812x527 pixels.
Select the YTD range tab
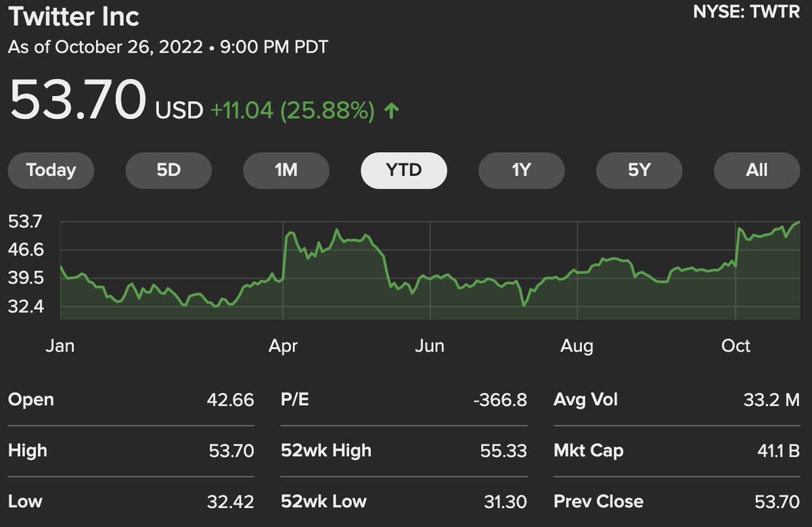tap(404, 170)
